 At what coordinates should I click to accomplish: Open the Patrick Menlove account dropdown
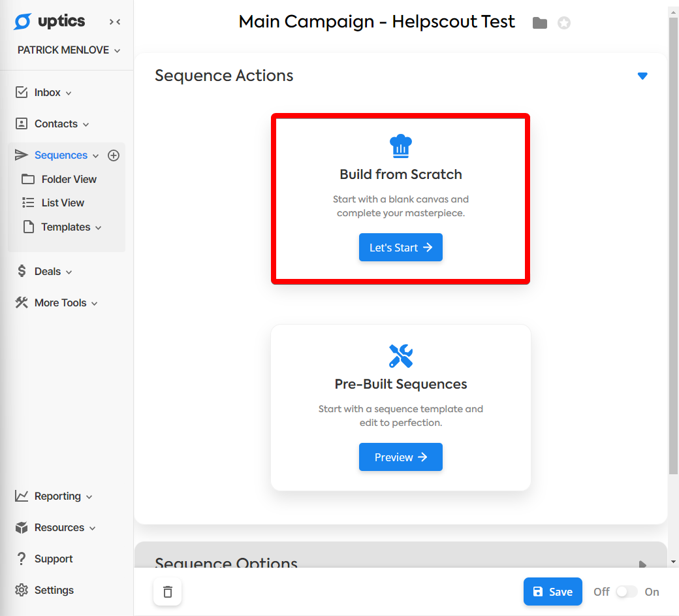tap(69, 50)
